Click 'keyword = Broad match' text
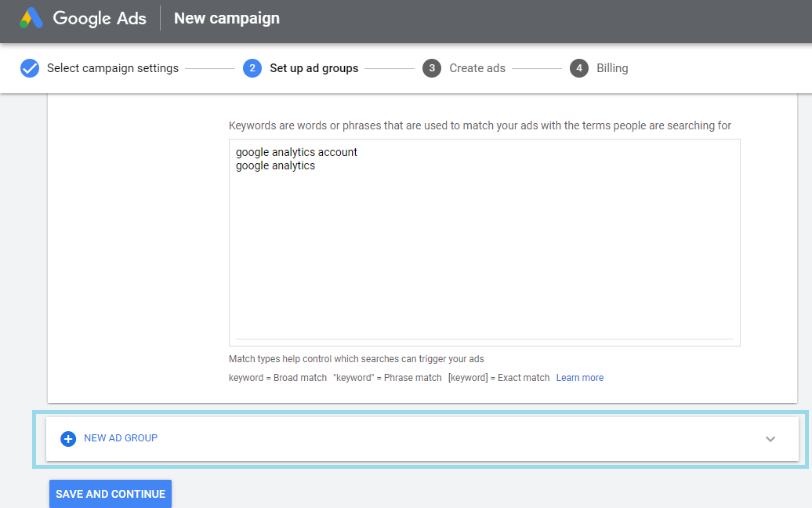The height and width of the screenshot is (508, 812). (277, 378)
